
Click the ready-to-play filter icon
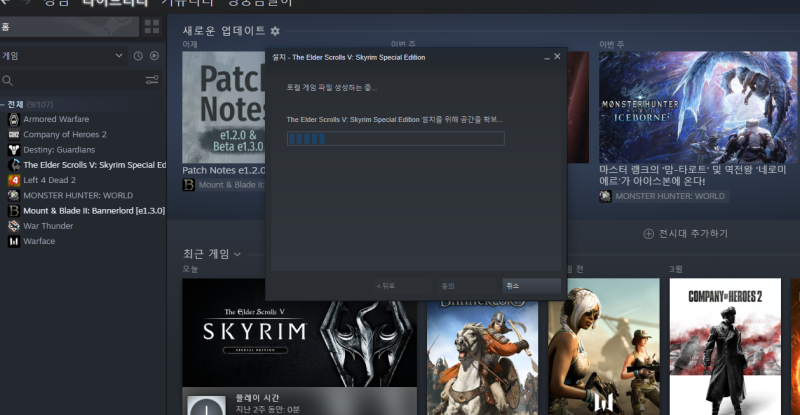(155, 56)
